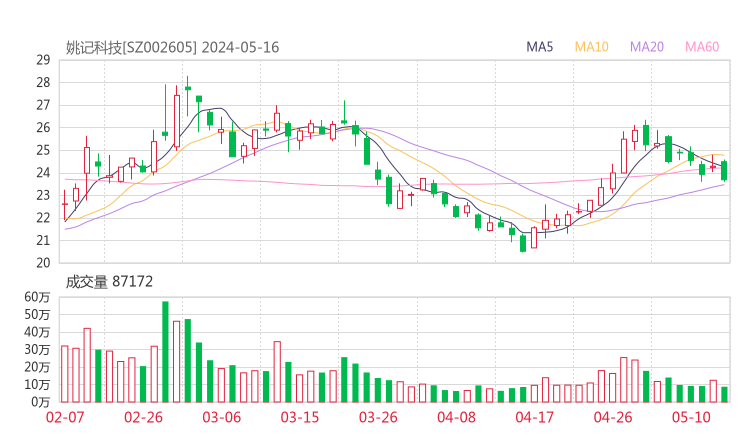Click the 50万 volume axis label
The width and height of the screenshot is (740, 440).
[x=37, y=314]
